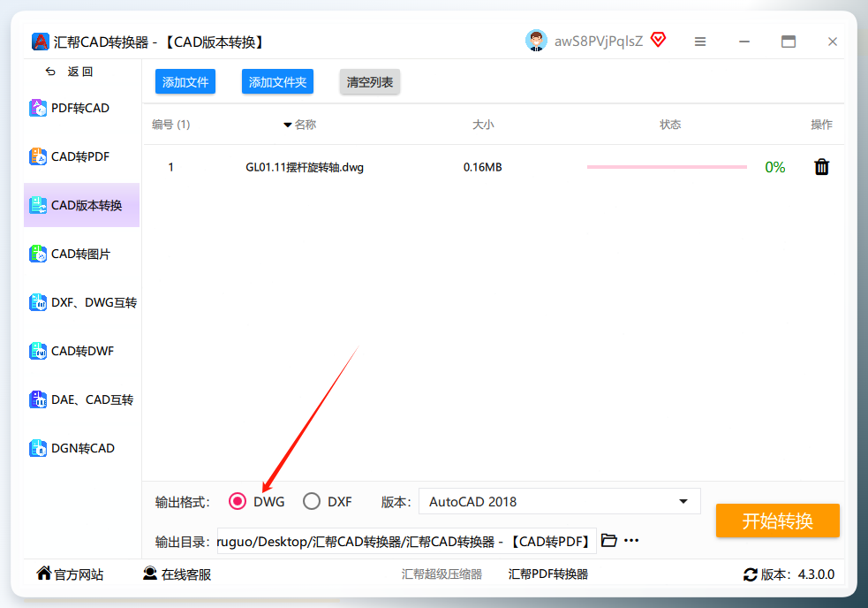Switch to CAD转DWF menu item
Image resolution: width=868 pixels, height=608 pixels.
[x=81, y=351]
